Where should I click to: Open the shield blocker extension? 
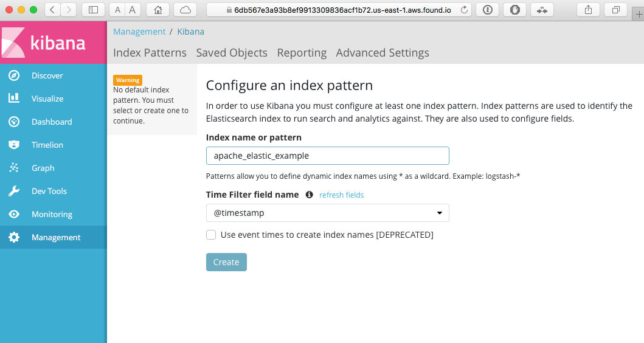pos(515,10)
